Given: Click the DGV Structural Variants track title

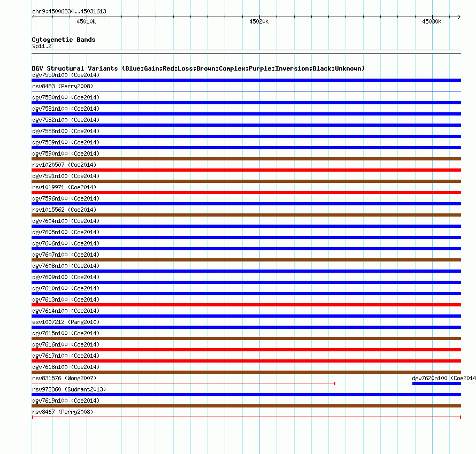Looking at the screenshot, I should tap(198, 68).
